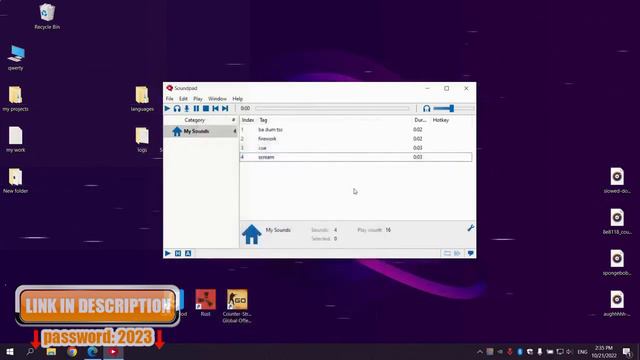Open the notification center icon
The height and width of the screenshot is (360, 640).
tap(627, 351)
